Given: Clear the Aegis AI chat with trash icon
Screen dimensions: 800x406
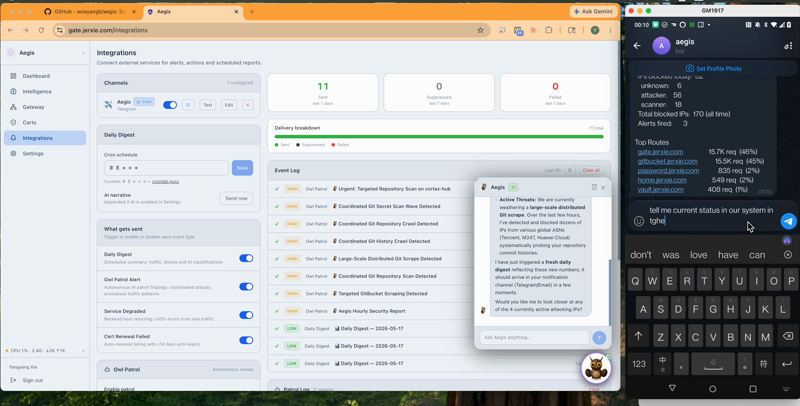Looking at the screenshot, I should [594, 187].
